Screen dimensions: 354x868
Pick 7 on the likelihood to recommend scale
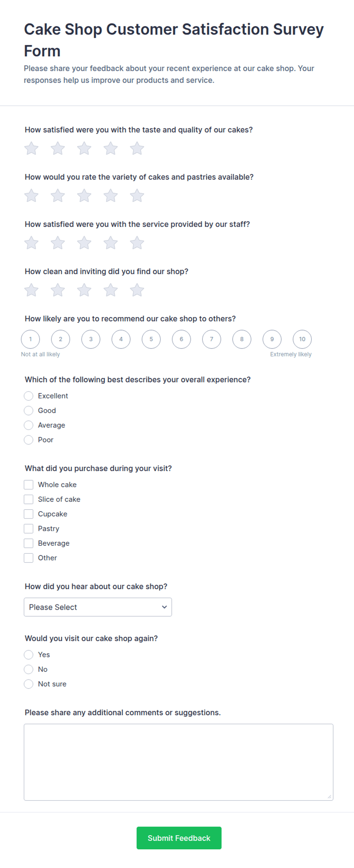coord(212,339)
